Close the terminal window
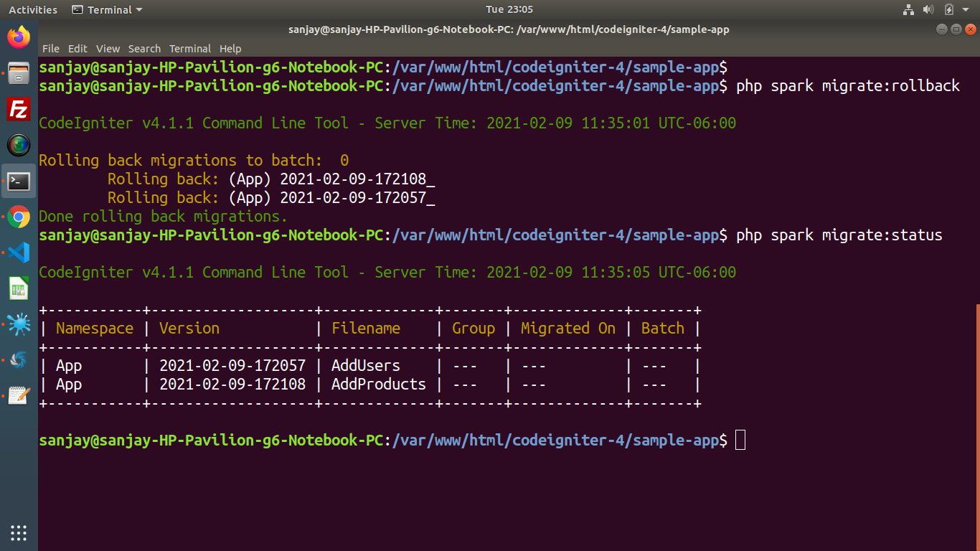The width and height of the screenshot is (980, 551). [x=971, y=29]
